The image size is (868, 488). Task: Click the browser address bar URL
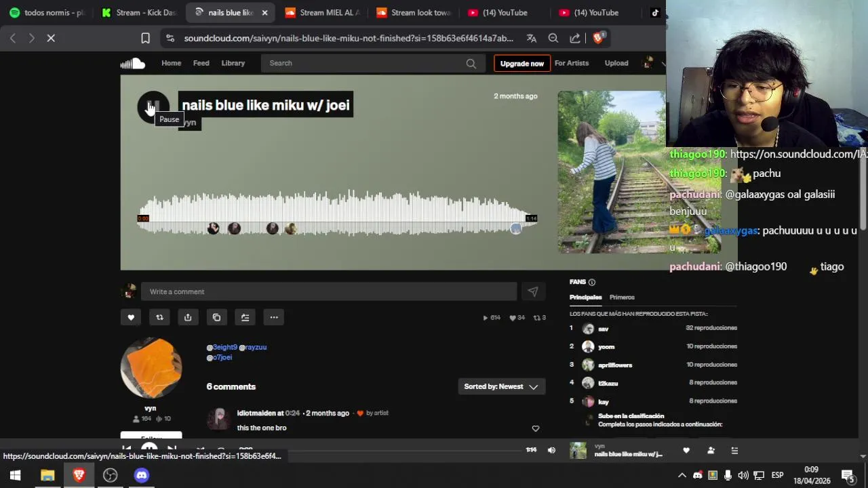click(349, 39)
